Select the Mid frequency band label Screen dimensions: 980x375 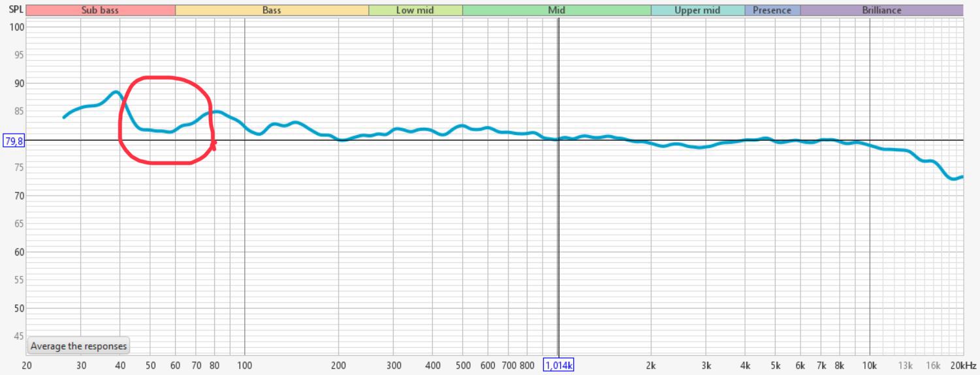click(x=557, y=10)
